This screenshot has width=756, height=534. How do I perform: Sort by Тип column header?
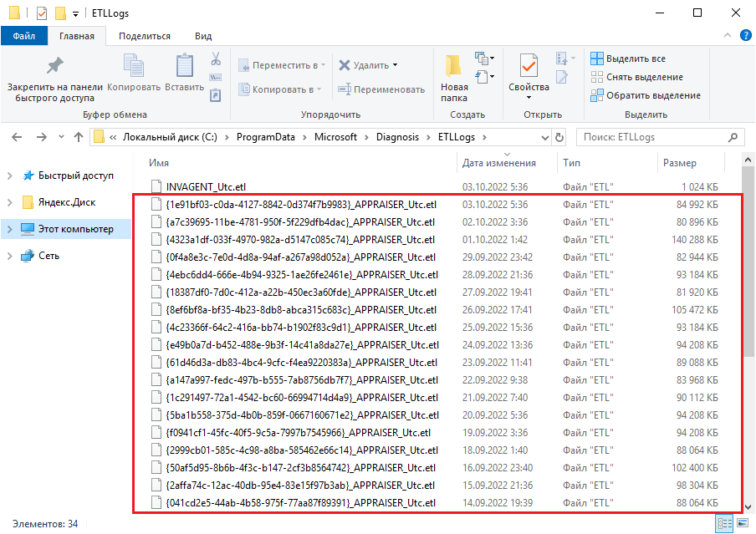click(x=571, y=163)
